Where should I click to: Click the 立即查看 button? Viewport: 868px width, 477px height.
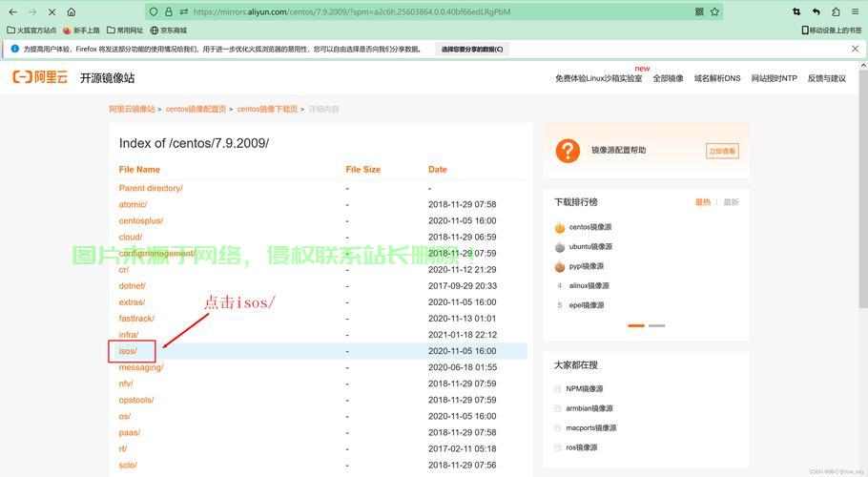(722, 151)
